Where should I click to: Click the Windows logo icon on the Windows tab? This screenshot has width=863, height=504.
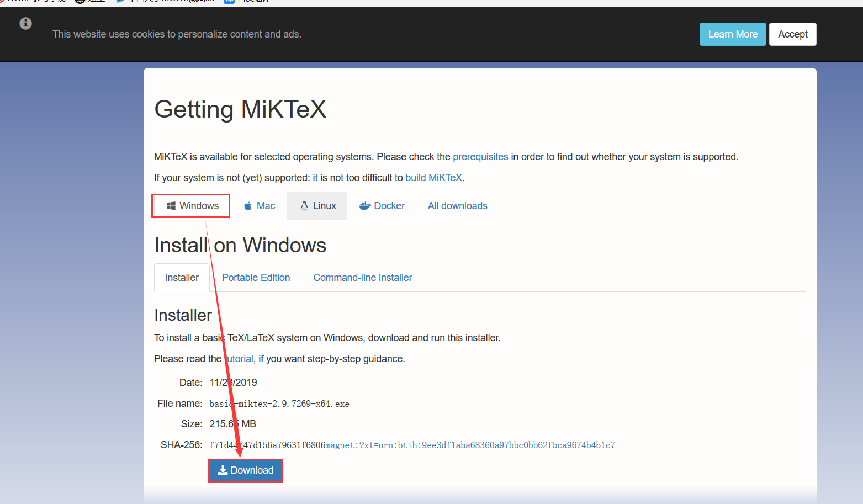[171, 205]
